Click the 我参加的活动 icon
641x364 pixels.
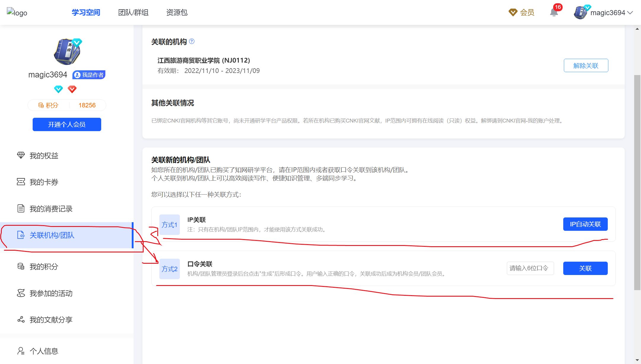[x=21, y=293]
